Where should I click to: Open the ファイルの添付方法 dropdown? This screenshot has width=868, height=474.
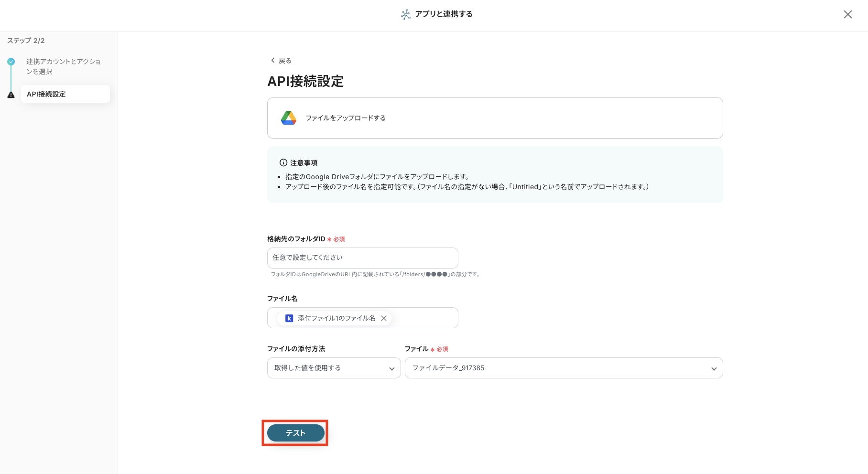point(334,368)
